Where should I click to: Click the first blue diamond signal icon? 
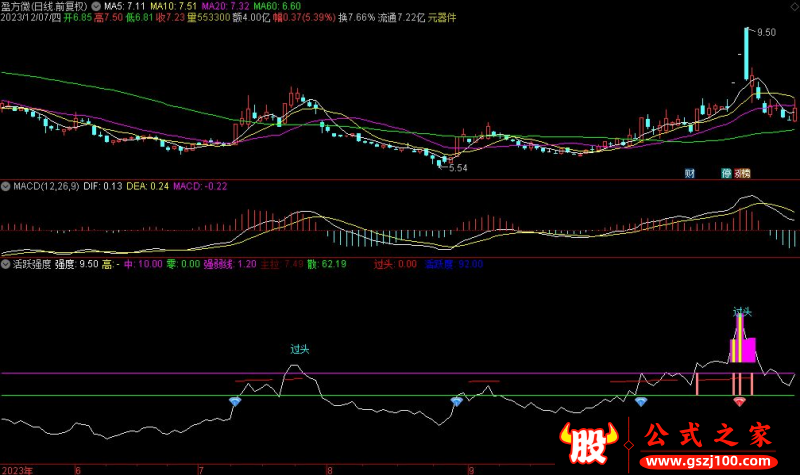tap(235, 401)
